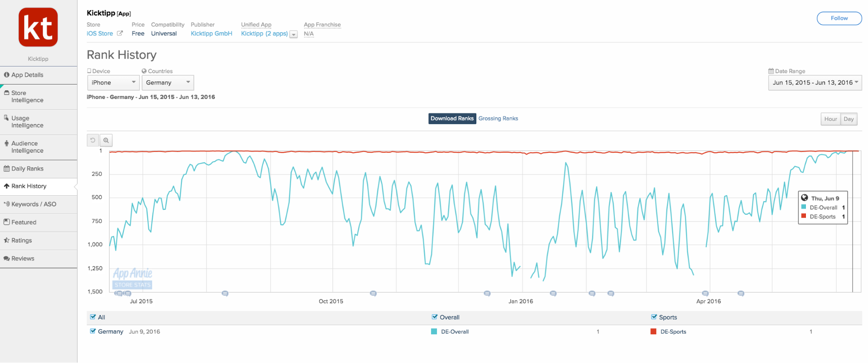Viewport: 868px width, 363px height.
Task: Click the event comment marker near Oct 2015
Action: [x=373, y=294]
